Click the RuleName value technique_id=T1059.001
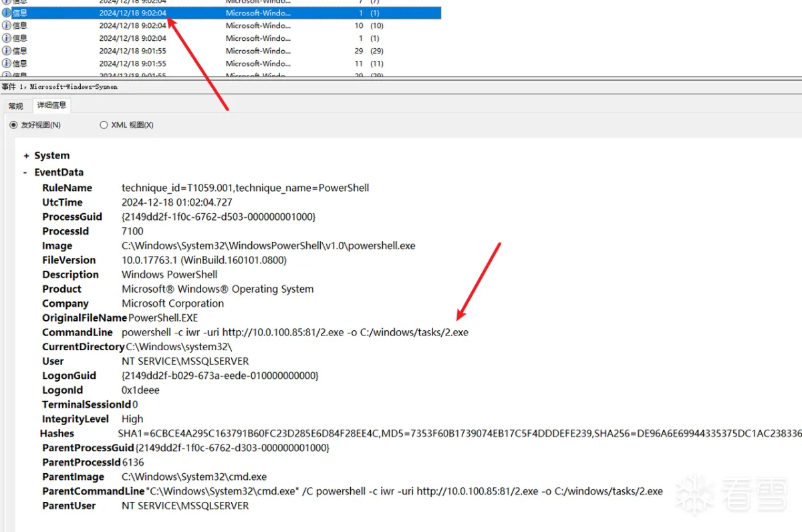This screenshot has height=532, width=802. pyautogui.click(x=245, y=188)
